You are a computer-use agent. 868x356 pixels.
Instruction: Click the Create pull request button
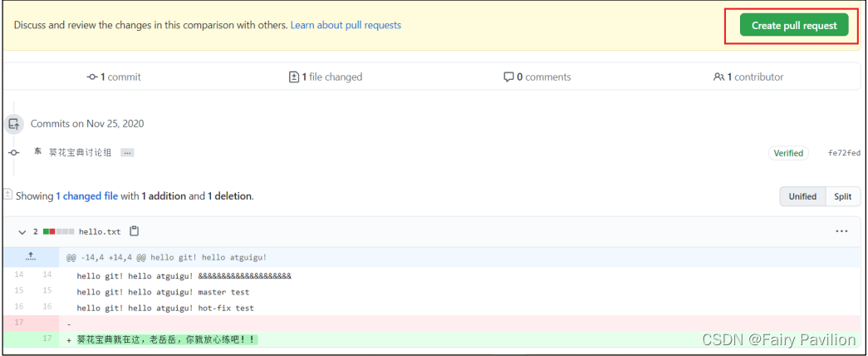pos(794,26)
